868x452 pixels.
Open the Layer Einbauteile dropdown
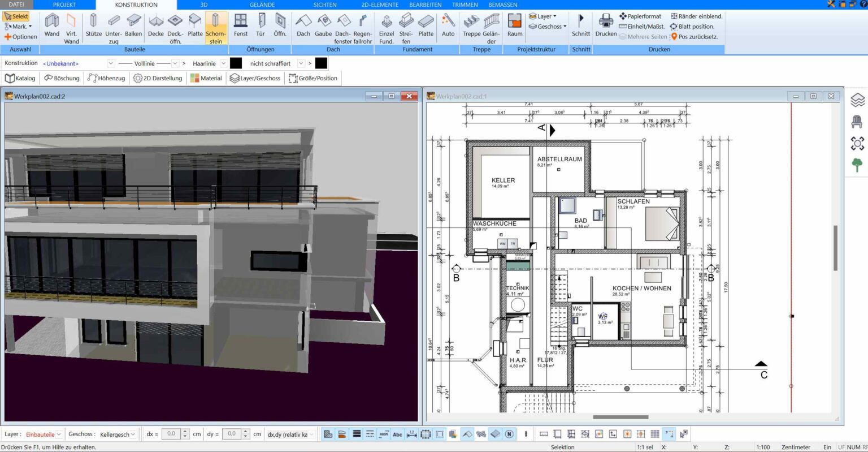coord(59,434)
